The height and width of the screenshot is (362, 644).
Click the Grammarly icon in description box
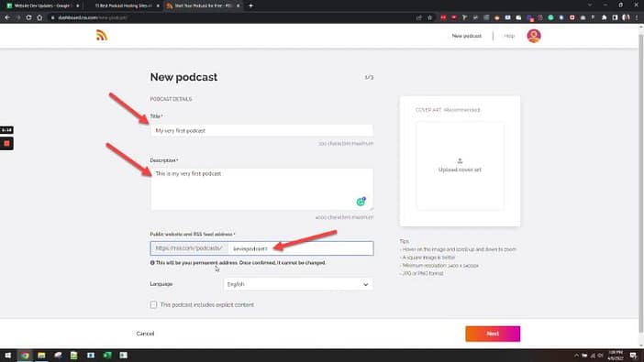361,201
